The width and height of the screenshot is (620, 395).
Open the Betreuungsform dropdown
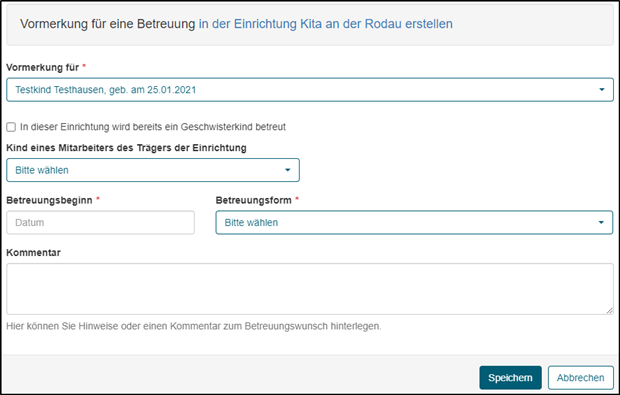[414, 223]
